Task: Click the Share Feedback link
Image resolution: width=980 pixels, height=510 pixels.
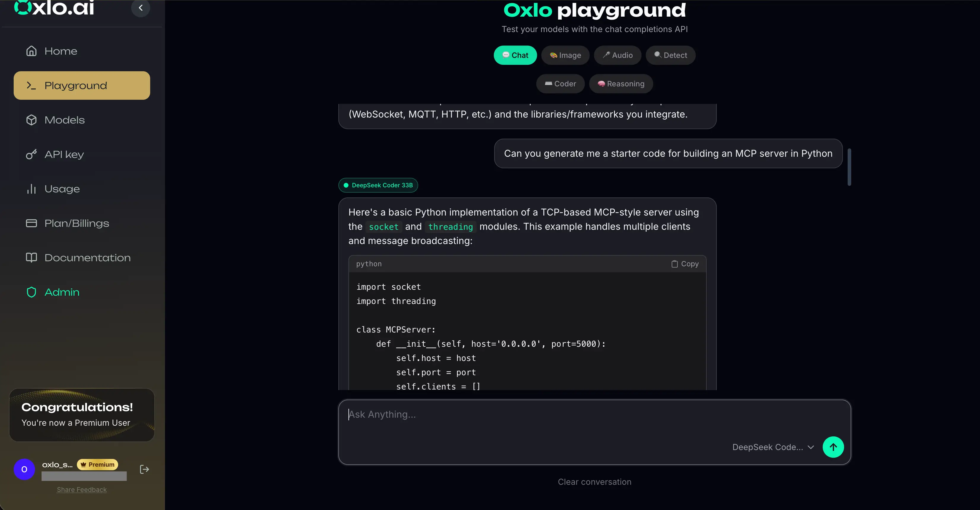Action: (x=81, y=490)
